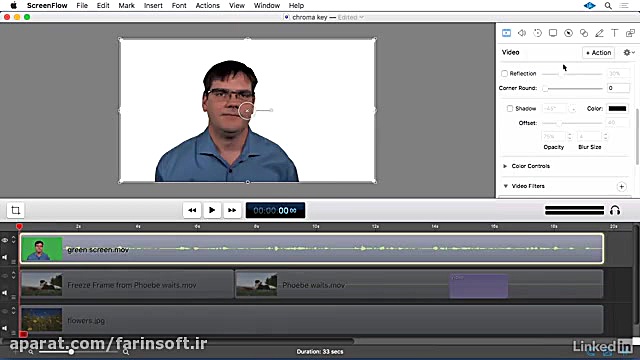Mute the Freeze Frame track speaker

click(5, 293)
